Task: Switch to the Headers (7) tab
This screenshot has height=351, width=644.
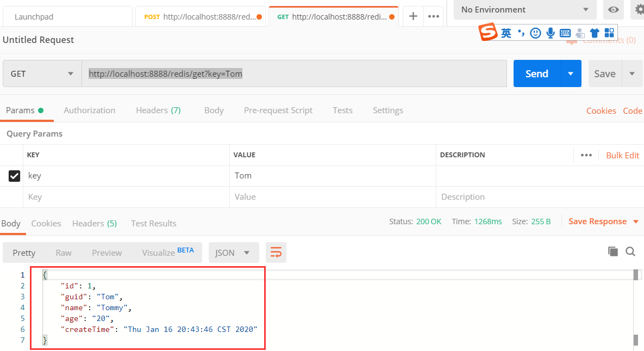Action: 158,110
